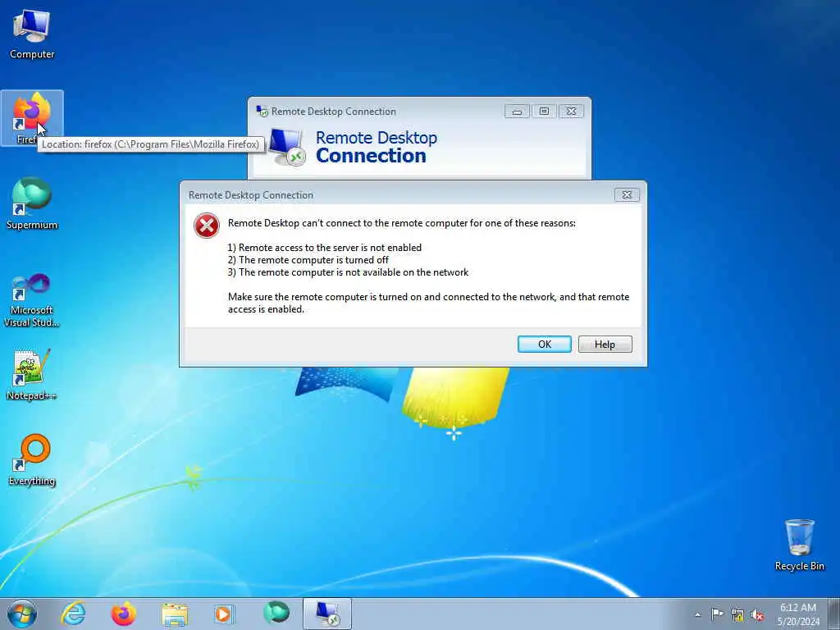
Task: Select the Microsoft Visual Studio desktop shortcut
Action: click(x=32, y=300)
